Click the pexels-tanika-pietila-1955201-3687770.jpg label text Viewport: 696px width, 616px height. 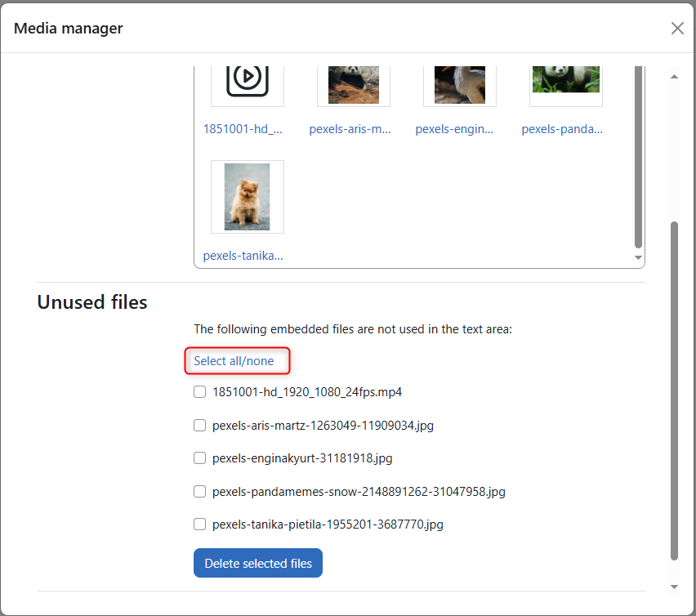[x=328, y=524]
